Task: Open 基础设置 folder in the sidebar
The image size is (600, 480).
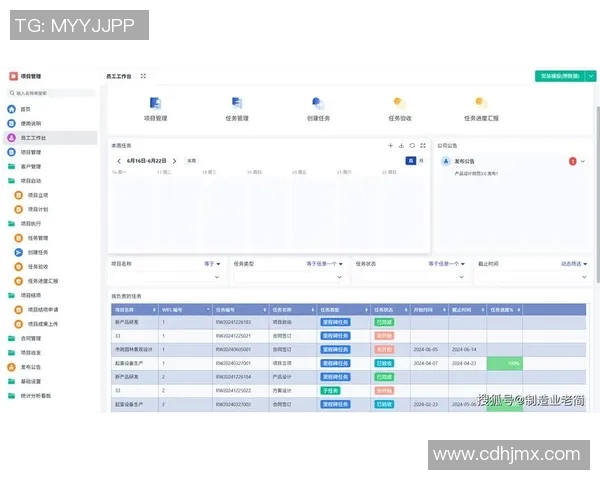Action: 24,381
